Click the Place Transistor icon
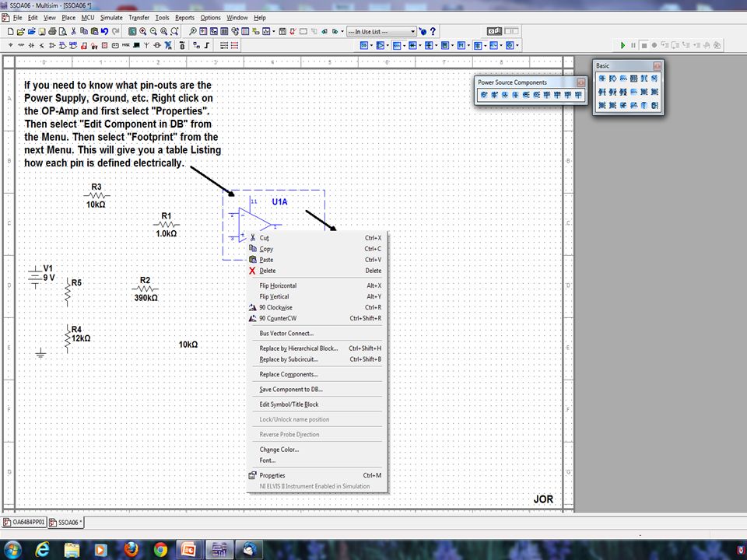Image resolution: width=747 pixels, height=560 pixels. [x=42, y=45]
